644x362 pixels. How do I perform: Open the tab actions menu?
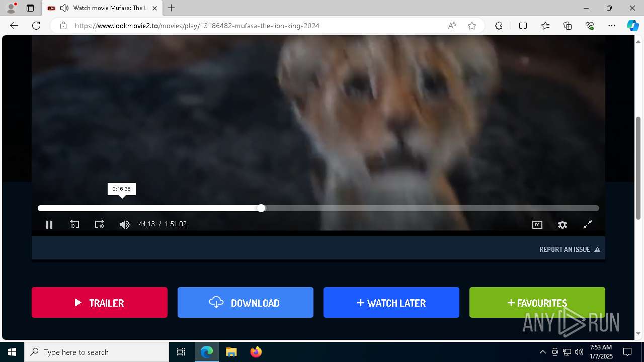coord(30,8)
